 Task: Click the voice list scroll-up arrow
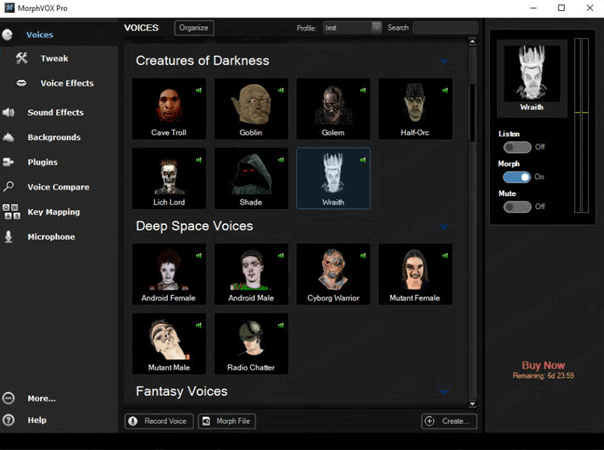472,41
